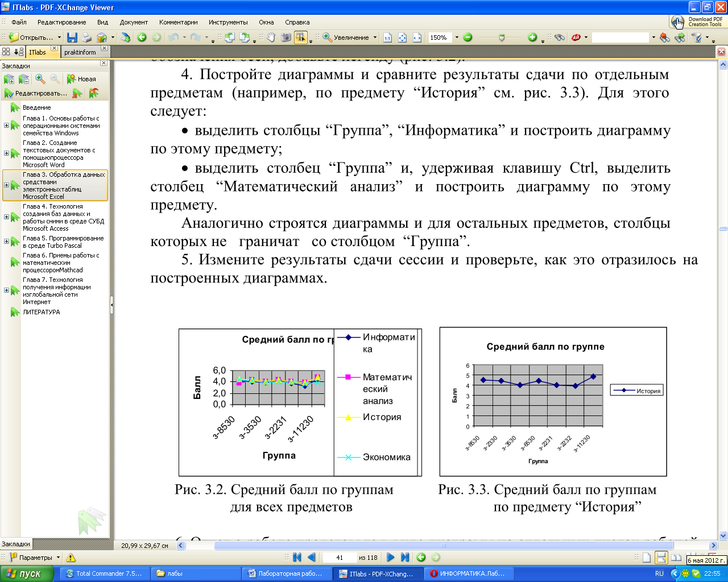The image size is (728, 582).
Task: Click the Fit Page icon
Action: [x=402, y=38]
